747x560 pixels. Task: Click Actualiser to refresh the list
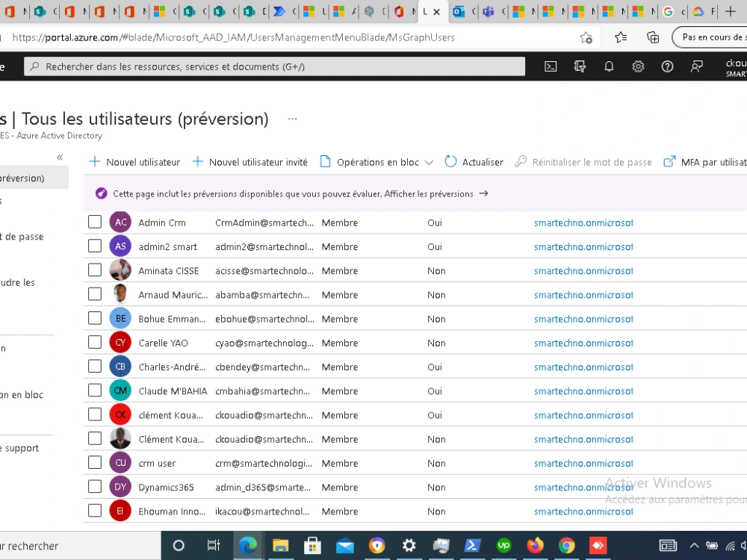[x=474, y=162]
